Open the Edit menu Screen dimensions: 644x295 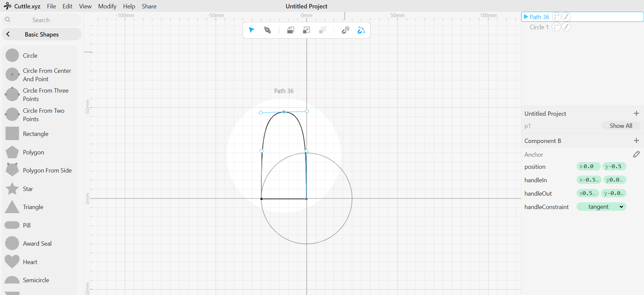pos(67,6)
